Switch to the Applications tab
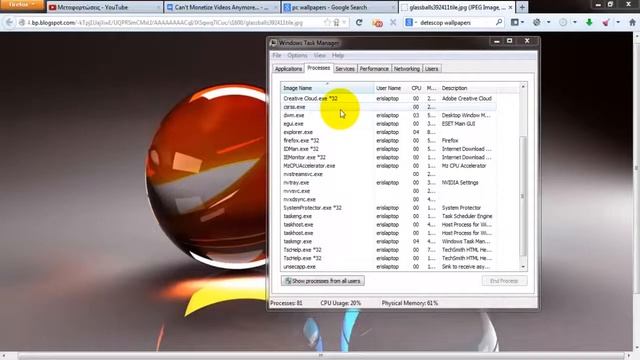 click(288, 69)
